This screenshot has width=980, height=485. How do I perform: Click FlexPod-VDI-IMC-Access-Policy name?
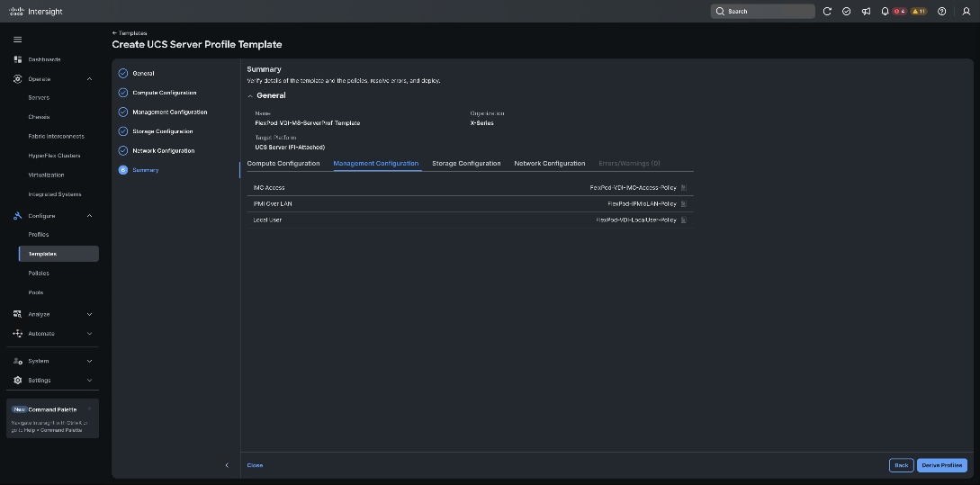tap(634, 187)
